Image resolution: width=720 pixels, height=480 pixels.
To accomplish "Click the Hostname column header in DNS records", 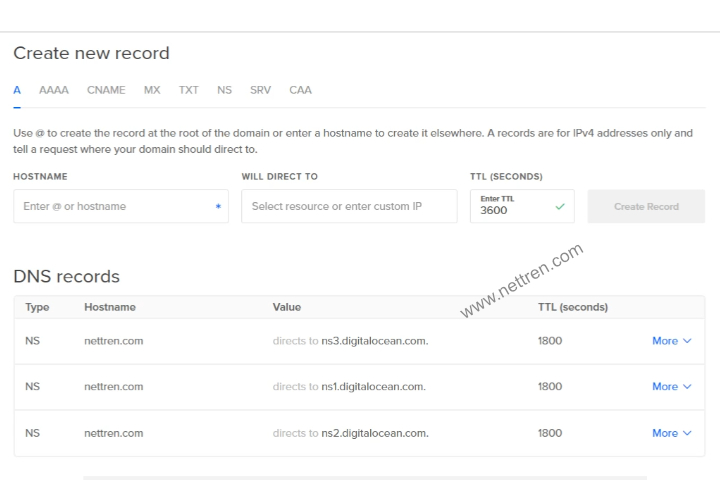I will point(110,307).
